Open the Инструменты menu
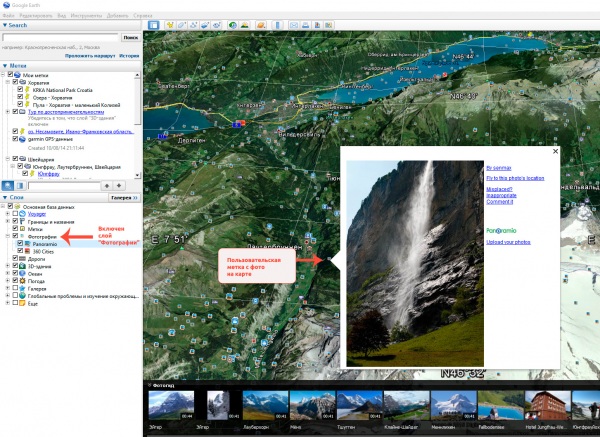The width and height of the screenshot is (600, 437). 86,16
